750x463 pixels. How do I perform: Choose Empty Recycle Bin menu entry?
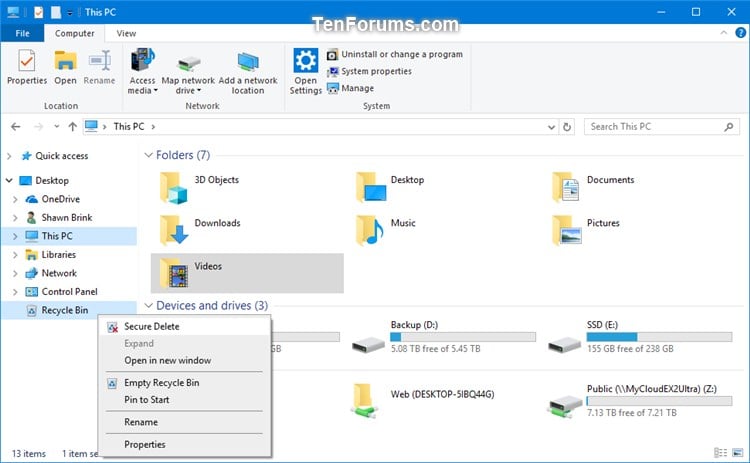click(x=185, y=383)
